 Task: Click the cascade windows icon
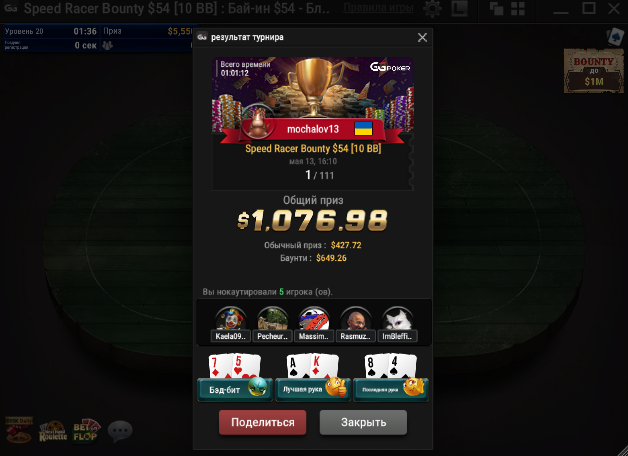click(x=497, y=8)
